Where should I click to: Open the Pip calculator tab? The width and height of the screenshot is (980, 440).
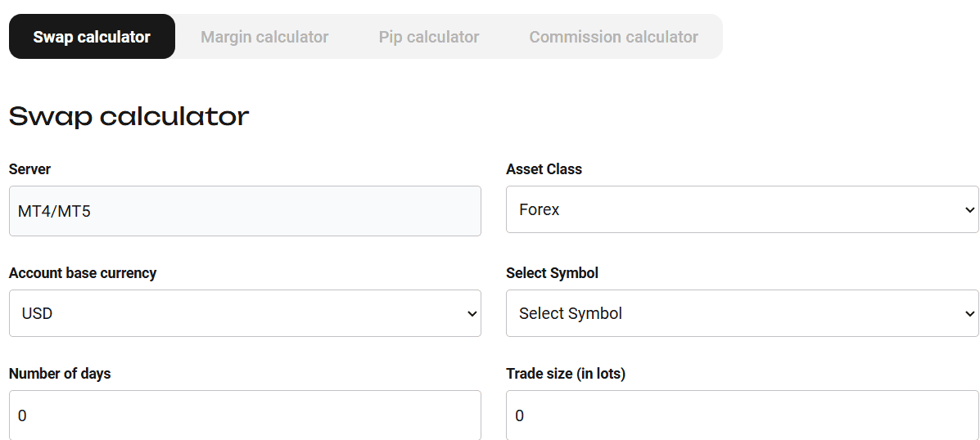pos(429,37)
